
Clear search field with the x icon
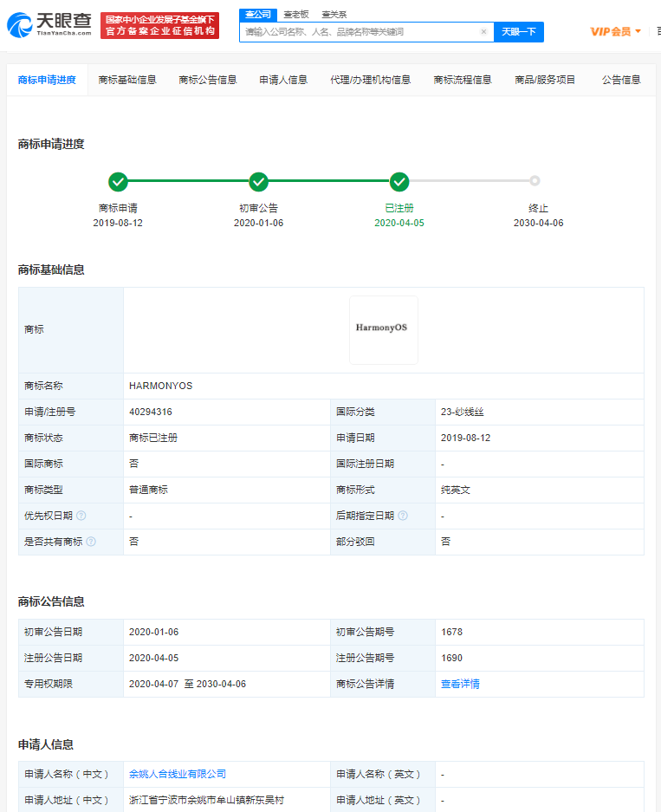point(483,32)
